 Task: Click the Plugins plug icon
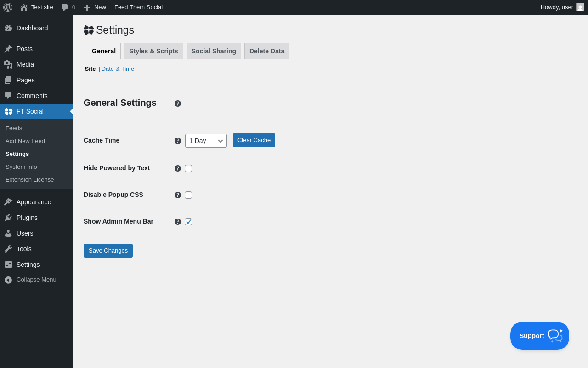pyautogui.click(x=8, y=218)
